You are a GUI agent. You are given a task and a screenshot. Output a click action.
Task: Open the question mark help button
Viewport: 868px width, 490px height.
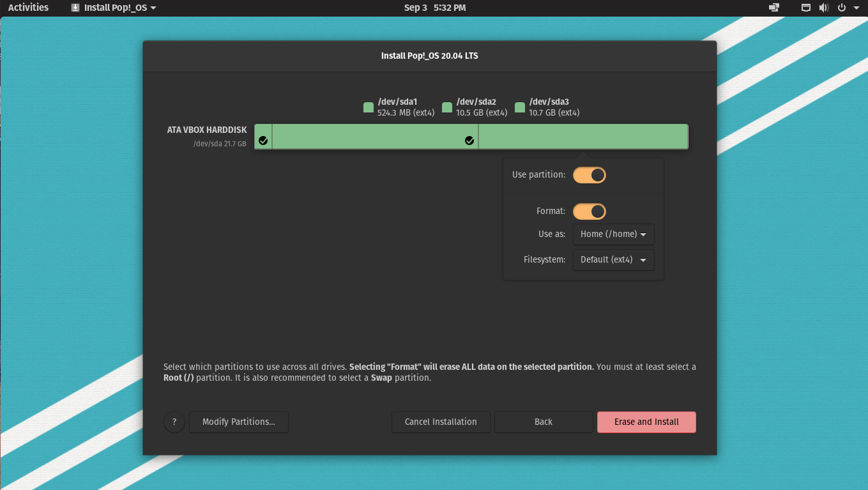(x=174, y=422)
